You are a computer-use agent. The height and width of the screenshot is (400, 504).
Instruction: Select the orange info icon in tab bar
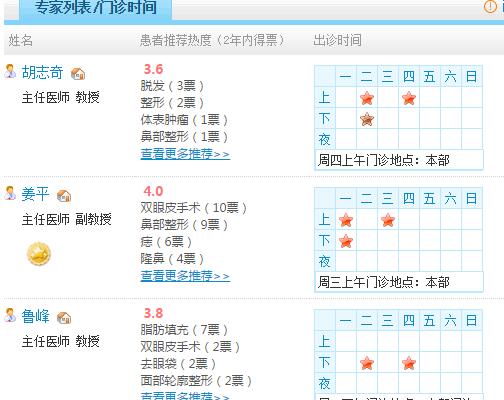[490, 7]
